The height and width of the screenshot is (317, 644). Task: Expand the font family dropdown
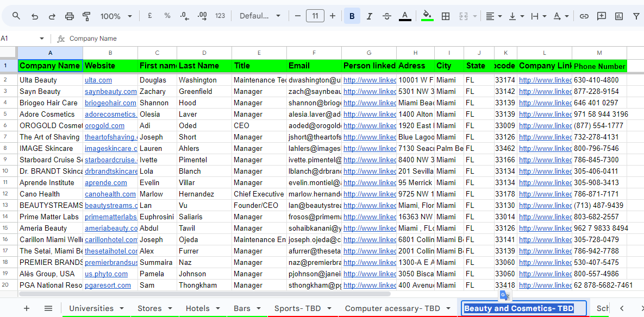(260, 16)
